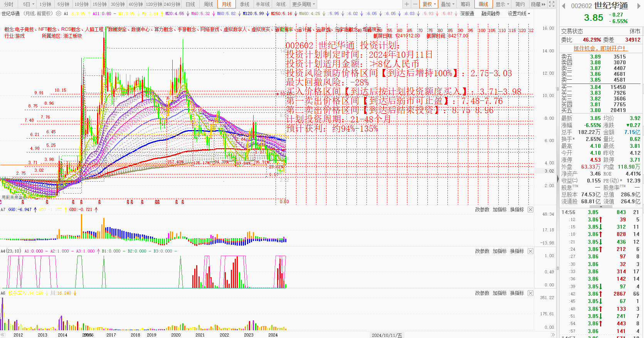The width and height of the screenshot is (644, 338).
Task: Click the 深股通 tag
Action: [x=467, y=13]
